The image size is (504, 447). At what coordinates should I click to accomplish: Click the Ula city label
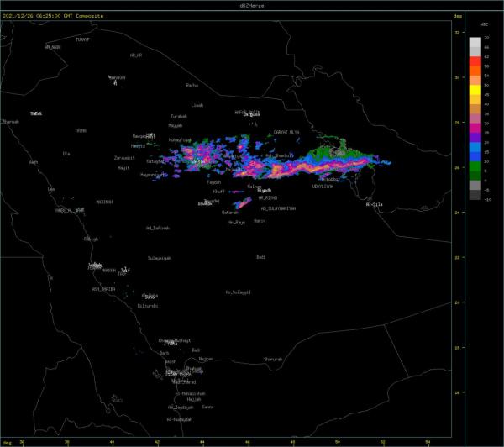click(x=66, y=154)
